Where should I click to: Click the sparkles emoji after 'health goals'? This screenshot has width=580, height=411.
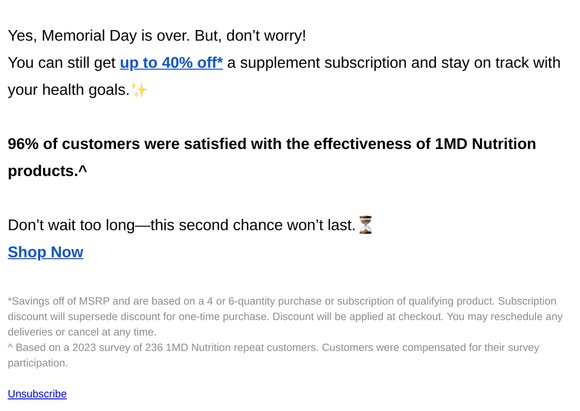coord(139,90)
